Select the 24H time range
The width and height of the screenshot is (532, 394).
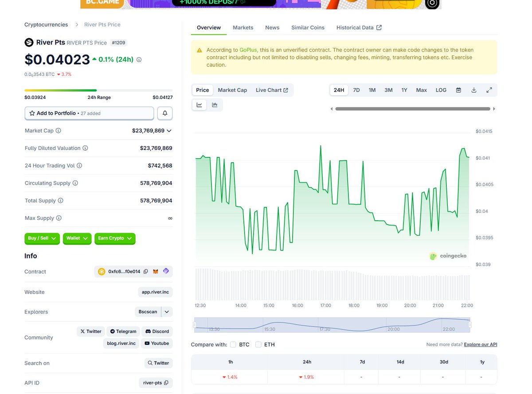click(339, 90)
